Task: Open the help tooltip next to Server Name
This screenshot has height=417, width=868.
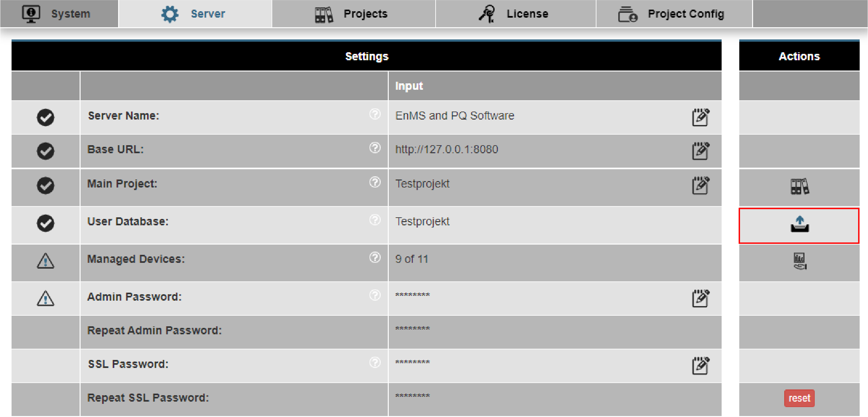Action: pyautogui.click(x=375, y=114)
